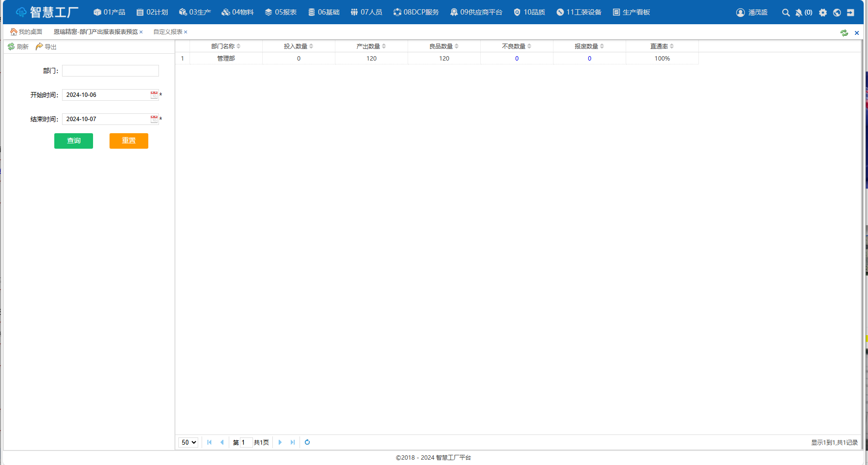Open the 我的桌面 home tab
This screenshot has width=868, height=465.
pos(26,32)
